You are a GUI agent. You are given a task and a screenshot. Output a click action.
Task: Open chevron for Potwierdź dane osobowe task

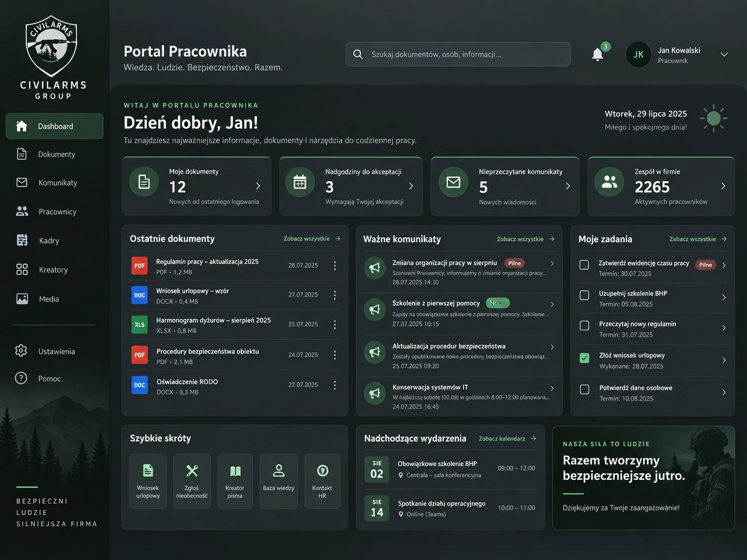[724, 392]
